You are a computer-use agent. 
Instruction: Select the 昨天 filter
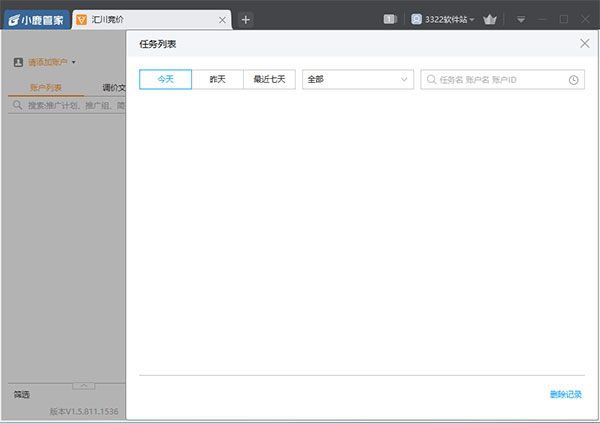click(x=217, y=79)
